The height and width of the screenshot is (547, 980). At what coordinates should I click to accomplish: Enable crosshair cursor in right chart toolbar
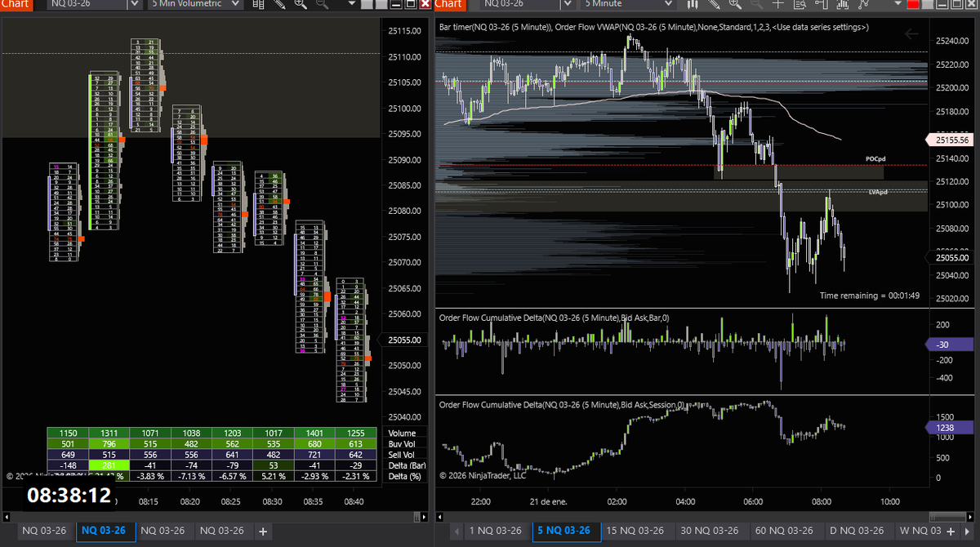coord(777,4)
